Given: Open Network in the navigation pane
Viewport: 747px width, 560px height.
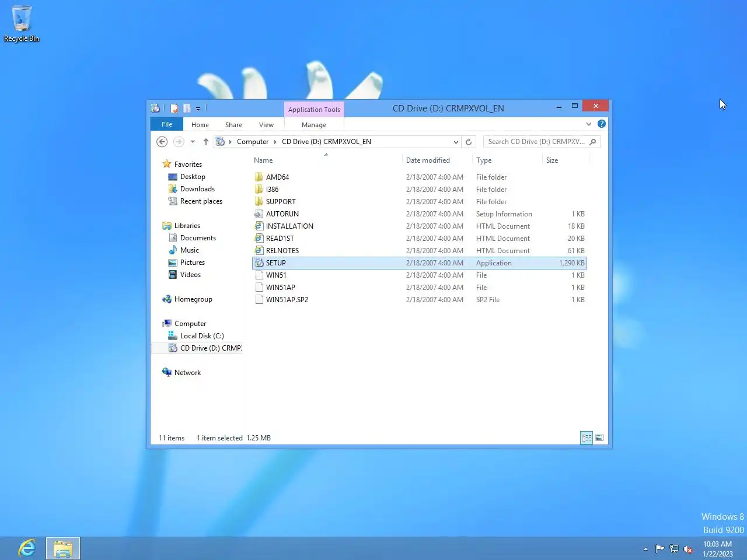Looking at the screenshot, I should pos(187,373).
